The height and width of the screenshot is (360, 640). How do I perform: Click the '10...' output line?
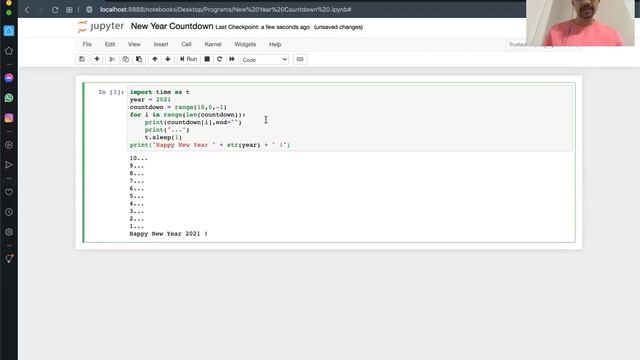pyautogui.click(x=139, y=158)
